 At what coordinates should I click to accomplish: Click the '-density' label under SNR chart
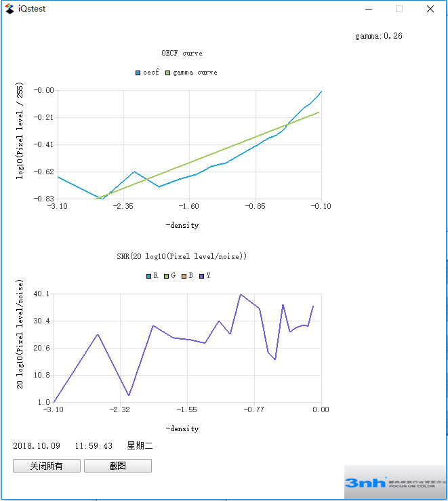click(182, 428)
